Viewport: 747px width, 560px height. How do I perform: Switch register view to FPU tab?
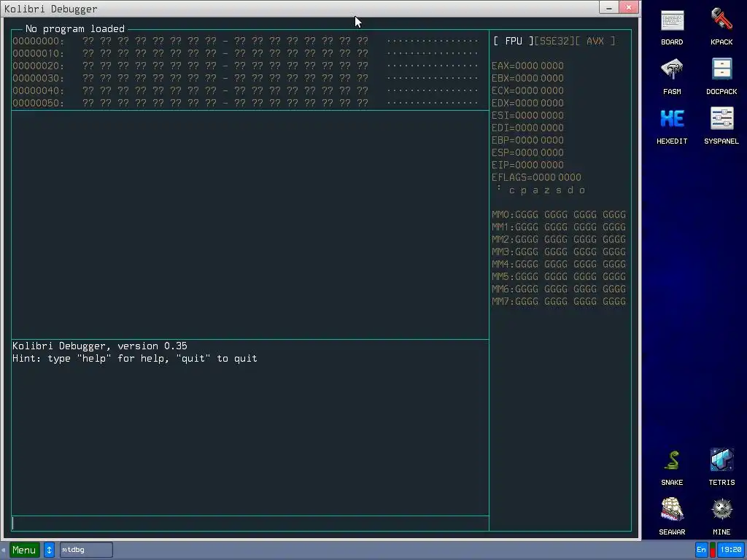point(513,41)
